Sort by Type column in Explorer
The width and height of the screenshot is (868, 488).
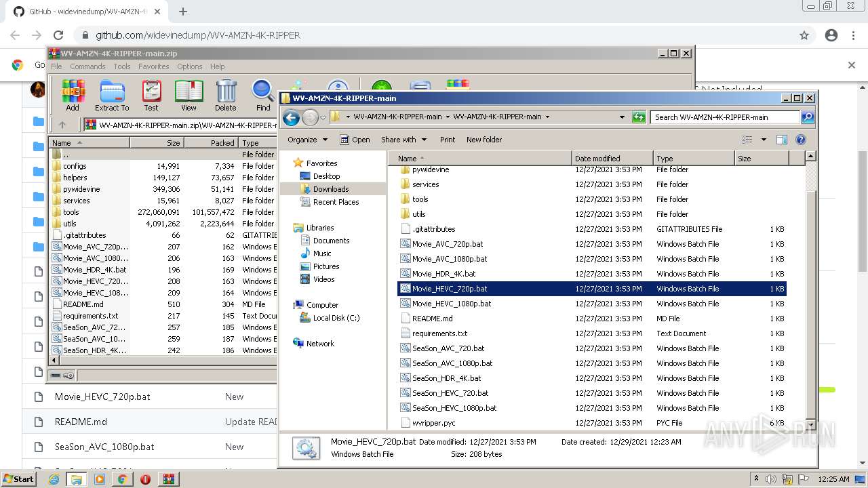[694, 159]
